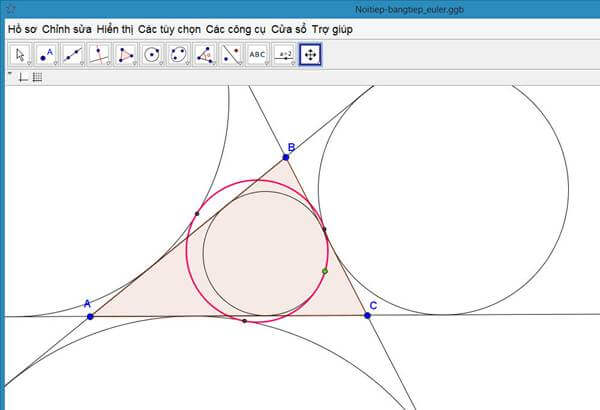
Task: Select the Slider a=2 tool
Action: tap(284, 55)
